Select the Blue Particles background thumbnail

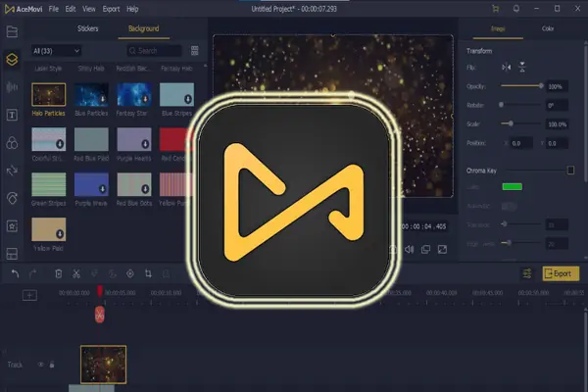[91, 94]
